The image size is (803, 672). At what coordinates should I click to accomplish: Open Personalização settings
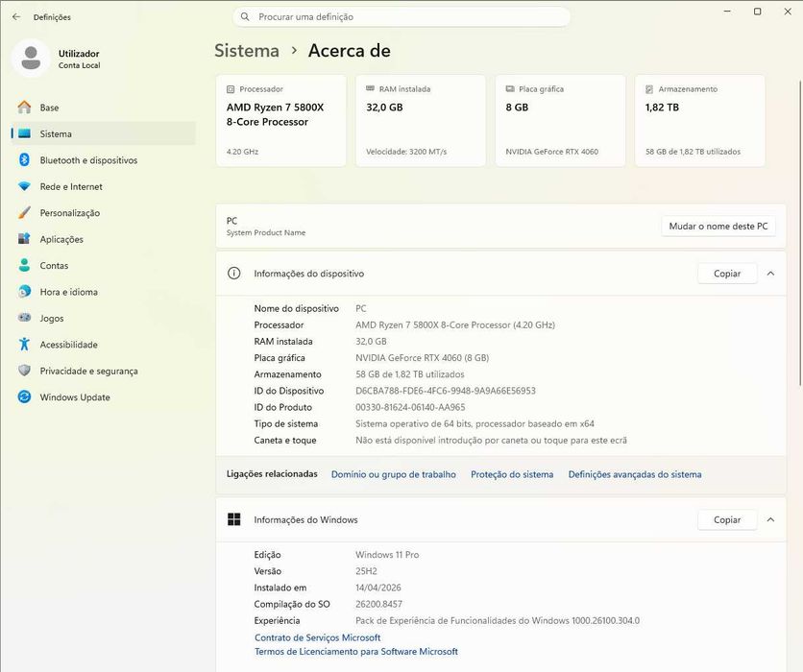tap(103, 213)
